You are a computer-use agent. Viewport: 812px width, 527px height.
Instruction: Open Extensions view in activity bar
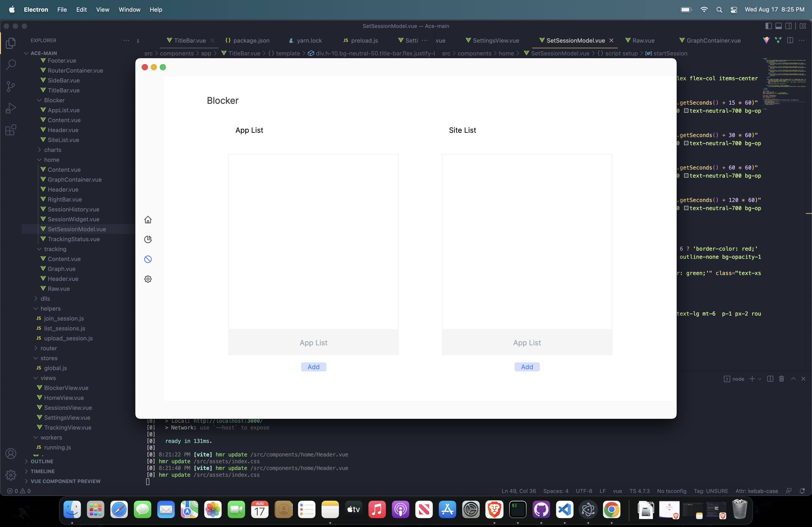click(11, 130)
